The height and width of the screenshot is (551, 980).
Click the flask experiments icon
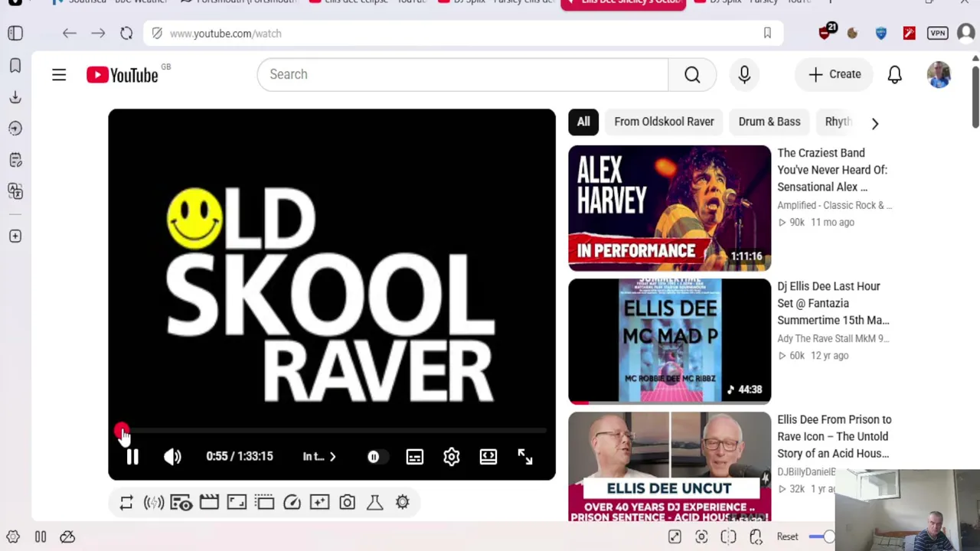coord(374,502)
